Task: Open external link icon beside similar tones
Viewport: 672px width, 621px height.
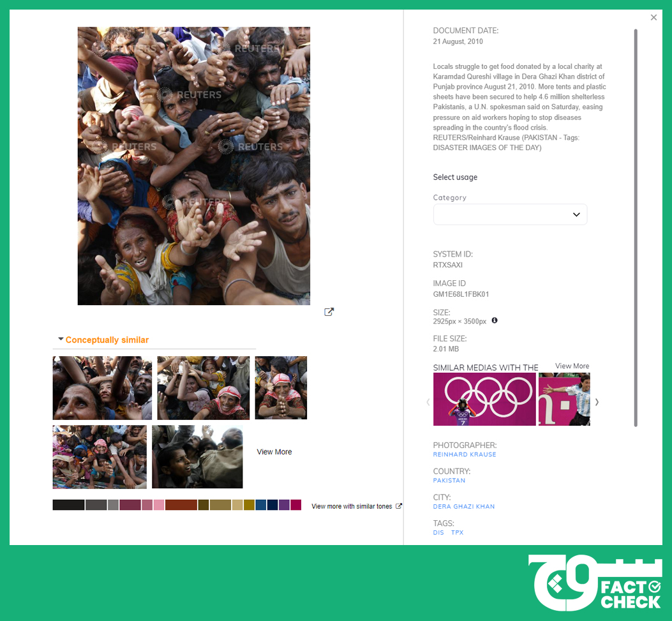Action: tap(399, 506)
